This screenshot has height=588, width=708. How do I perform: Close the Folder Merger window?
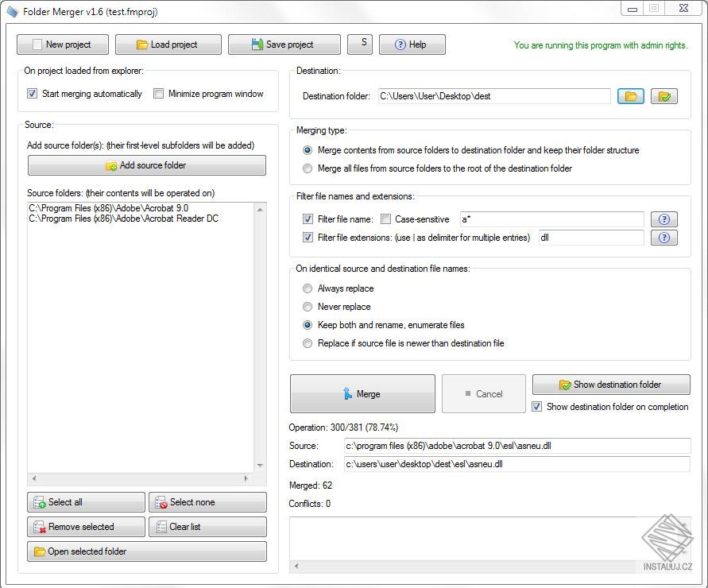(x=683, y=9)
